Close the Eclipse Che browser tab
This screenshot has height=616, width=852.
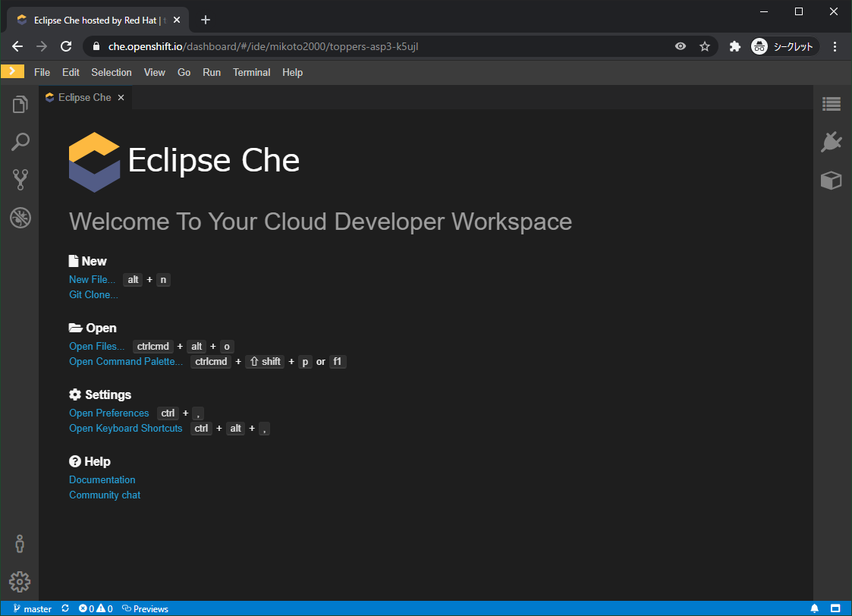(177, 20)
